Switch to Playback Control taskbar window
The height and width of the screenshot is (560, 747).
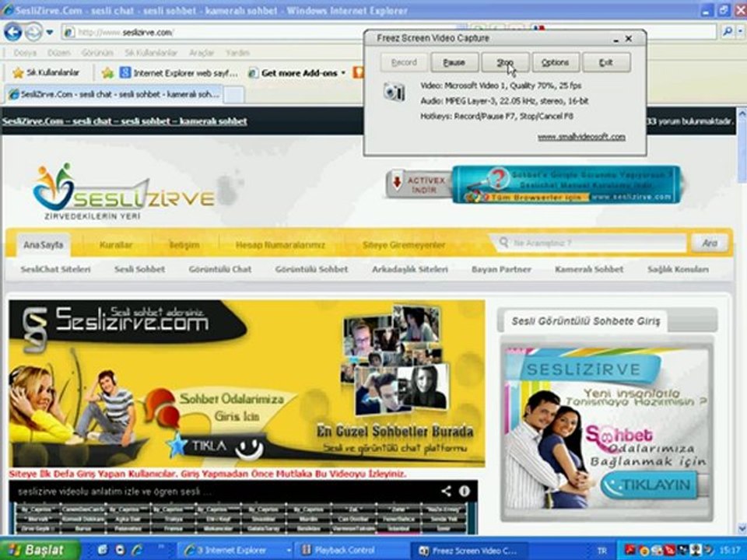click(x=351, y=550)
